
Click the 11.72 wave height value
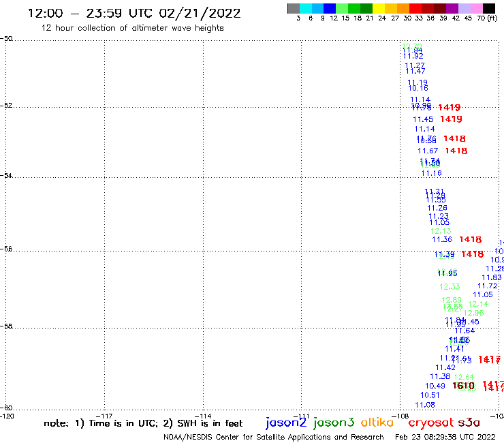click(488, 286)
